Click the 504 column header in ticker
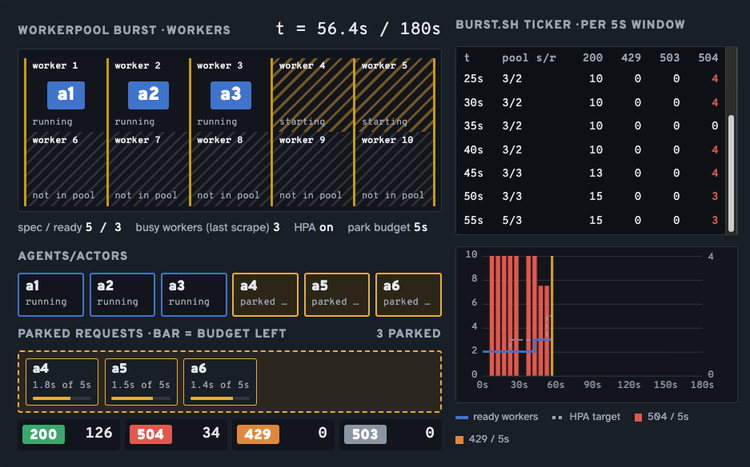The width and height of the screenshot is (750, 467). (x=708, y=58)
